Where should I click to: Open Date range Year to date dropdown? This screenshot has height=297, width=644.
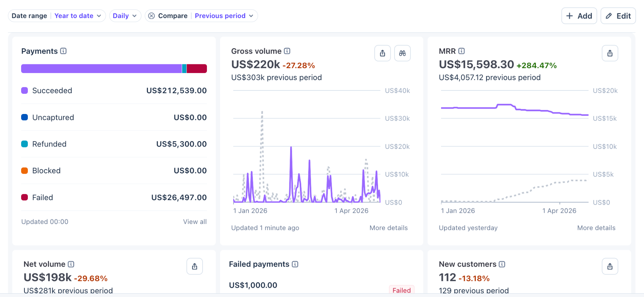point(57,16)
